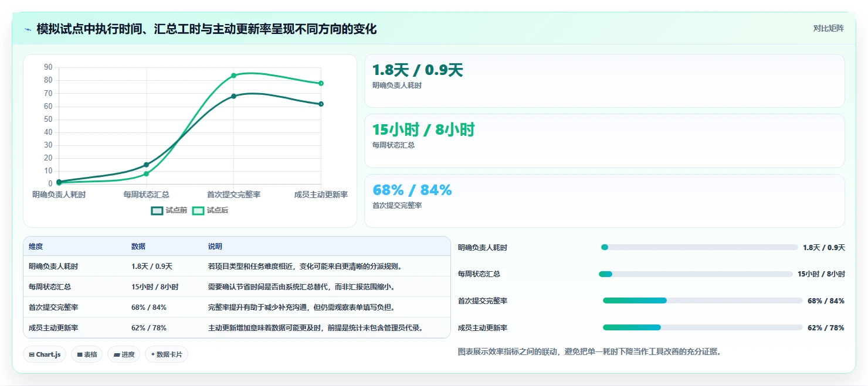Screen dimensions: 868x386
Task: Click the description starting 主动更新增加意味着
Action: point(316,328)
